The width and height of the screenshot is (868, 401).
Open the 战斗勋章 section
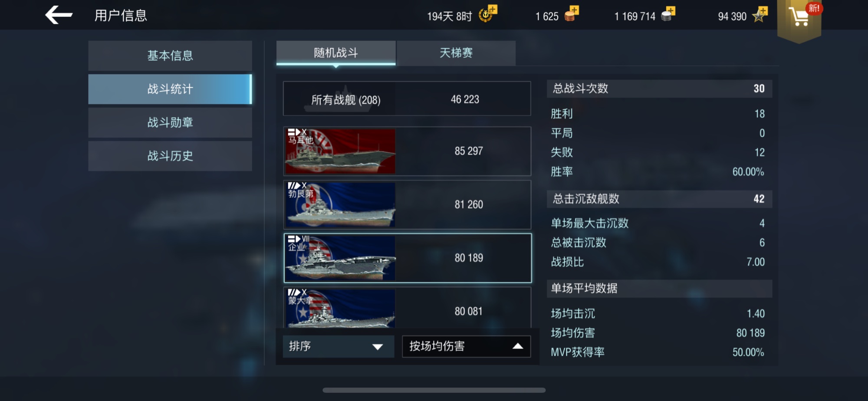[x=170, y=122]
